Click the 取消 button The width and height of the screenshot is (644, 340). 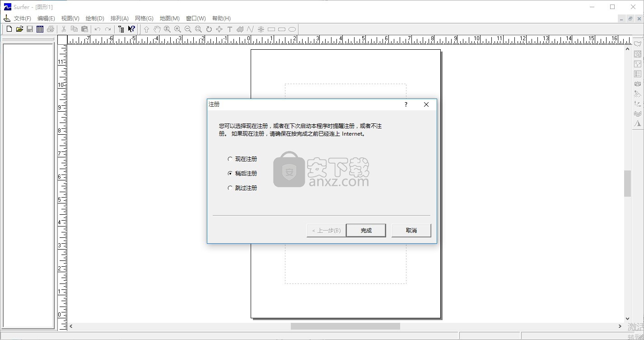(411, 230)
